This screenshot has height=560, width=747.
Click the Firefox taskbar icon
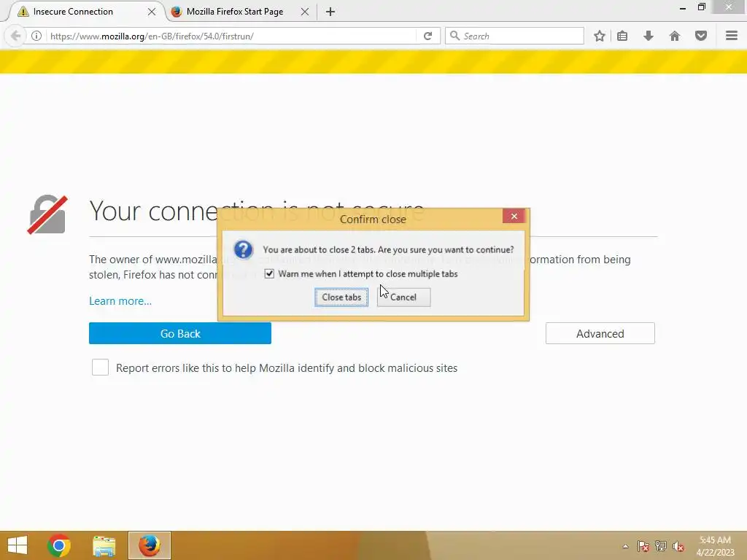coord(149,545)
